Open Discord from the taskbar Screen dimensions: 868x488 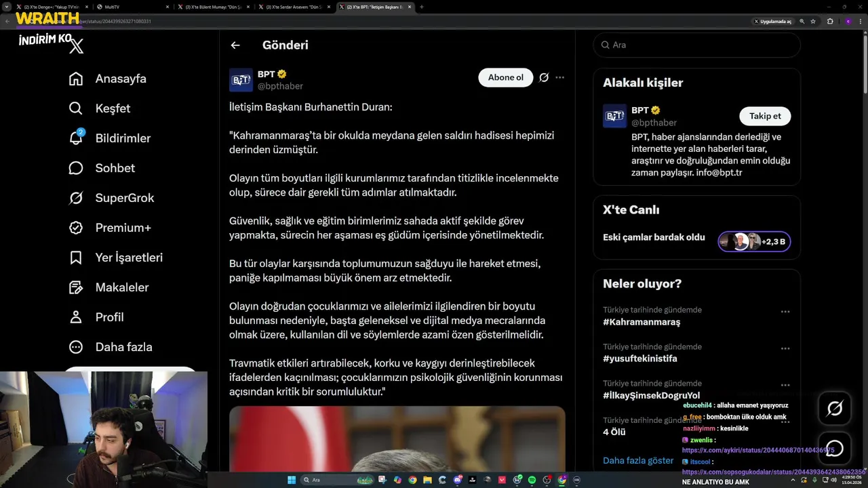pos(458,480)
